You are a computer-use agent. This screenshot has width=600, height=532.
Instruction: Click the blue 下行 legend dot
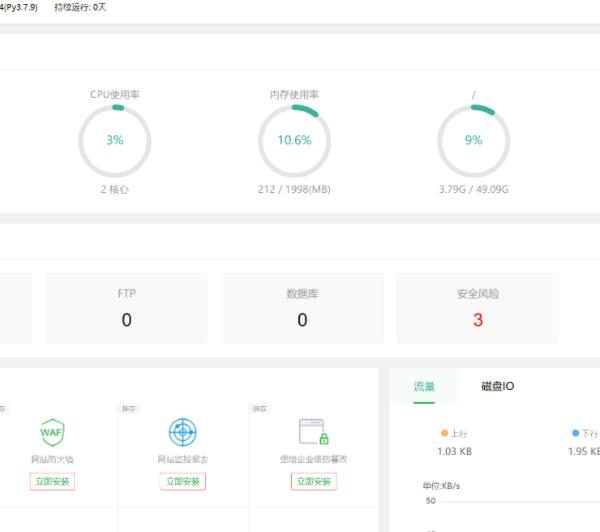pos(575,434)
